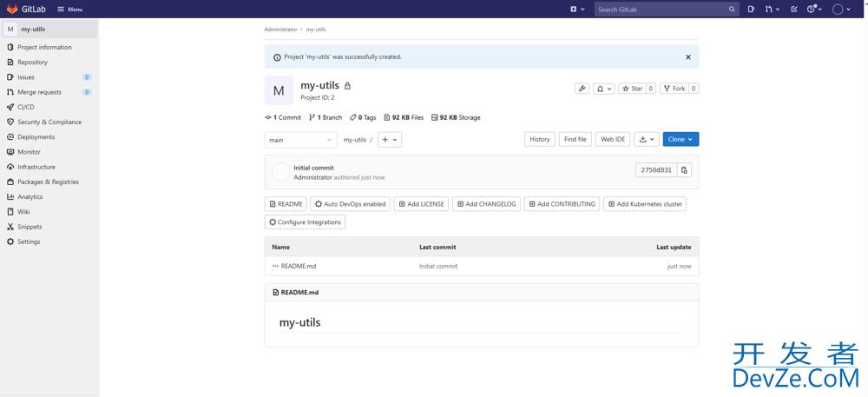
Task: Click the my-utils breadcrumb link
Action: pos(316,30)
